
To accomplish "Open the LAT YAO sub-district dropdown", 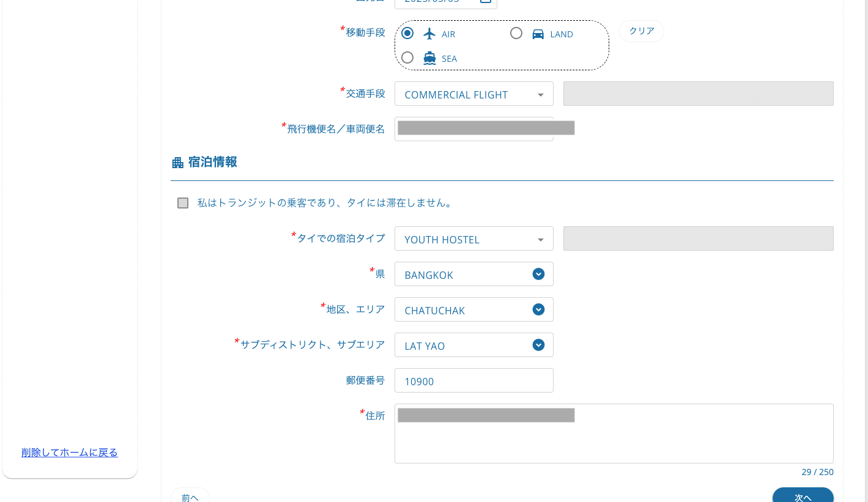I will click(x=474, y=345).
